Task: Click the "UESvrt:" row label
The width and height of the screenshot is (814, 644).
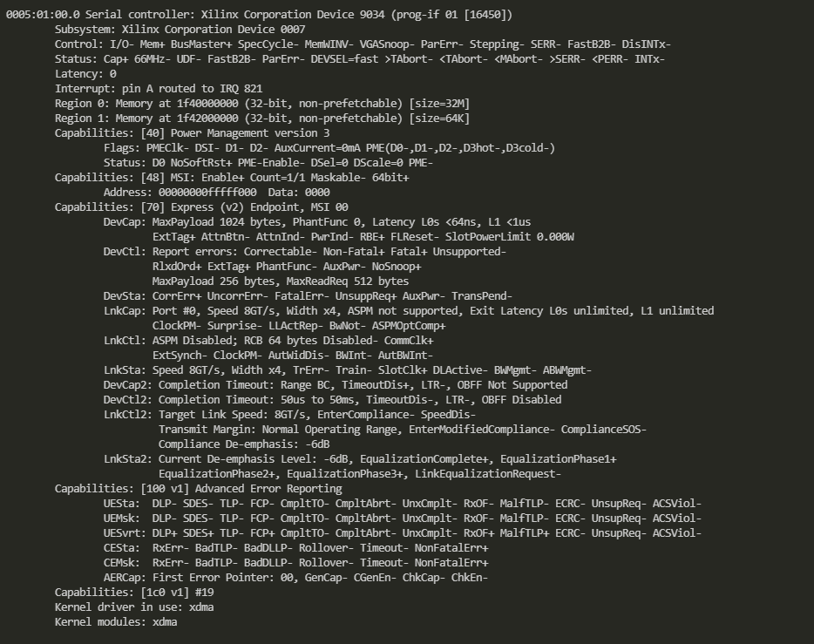Action: pyautogui.click(x=125, y=532)
